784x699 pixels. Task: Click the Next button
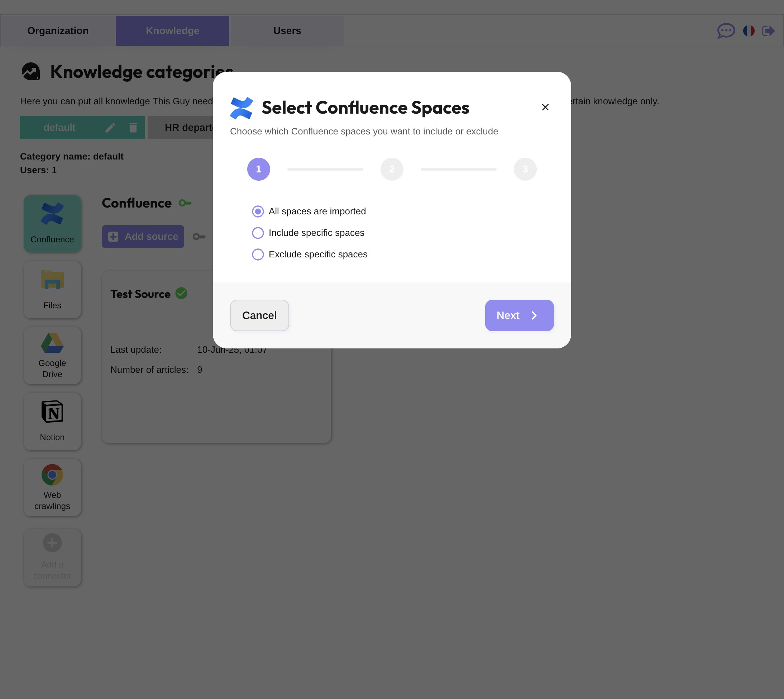[519, 315]
